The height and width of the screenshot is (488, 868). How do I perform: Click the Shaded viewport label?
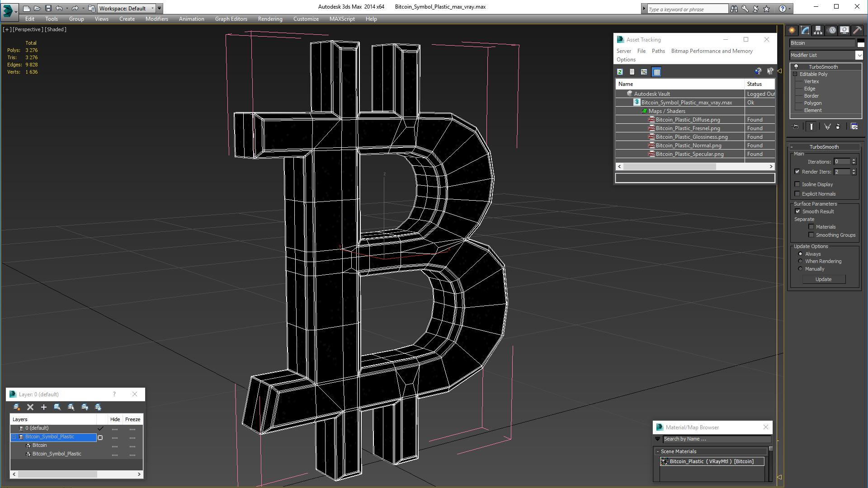pyautogui.click(x=56, y=29)
